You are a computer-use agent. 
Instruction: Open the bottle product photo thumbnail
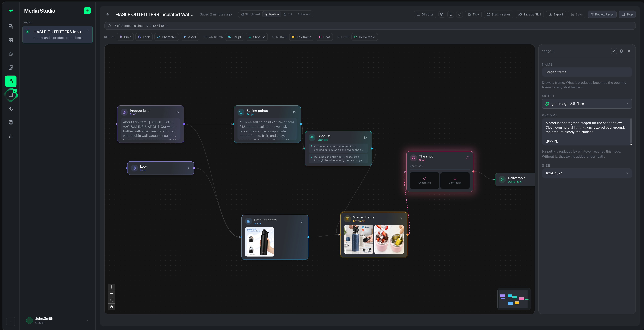(259, 242)
